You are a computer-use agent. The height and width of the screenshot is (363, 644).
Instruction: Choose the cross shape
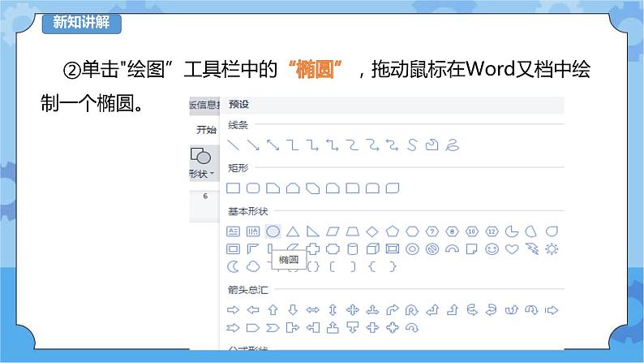pyautogui.click(x=312, y=248)
